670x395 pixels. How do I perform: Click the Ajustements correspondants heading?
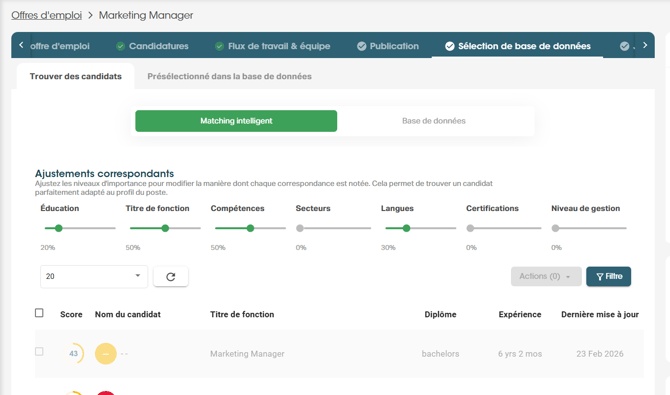tap(104, 174)
